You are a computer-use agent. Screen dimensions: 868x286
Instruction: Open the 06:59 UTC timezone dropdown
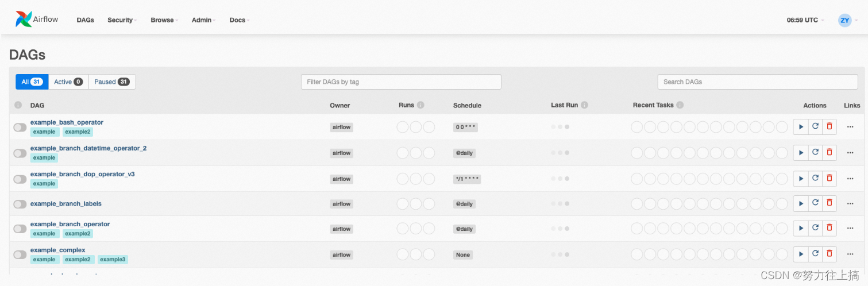point(805,20)
